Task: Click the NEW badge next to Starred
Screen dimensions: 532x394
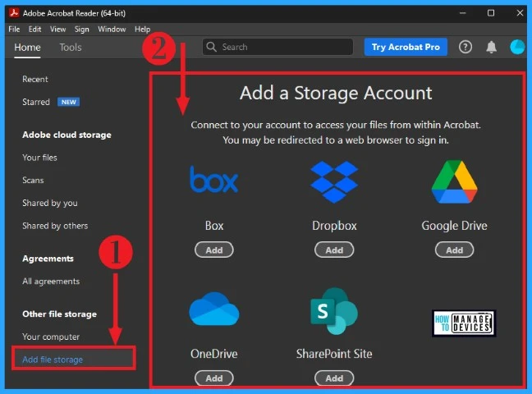Action: 68,102
